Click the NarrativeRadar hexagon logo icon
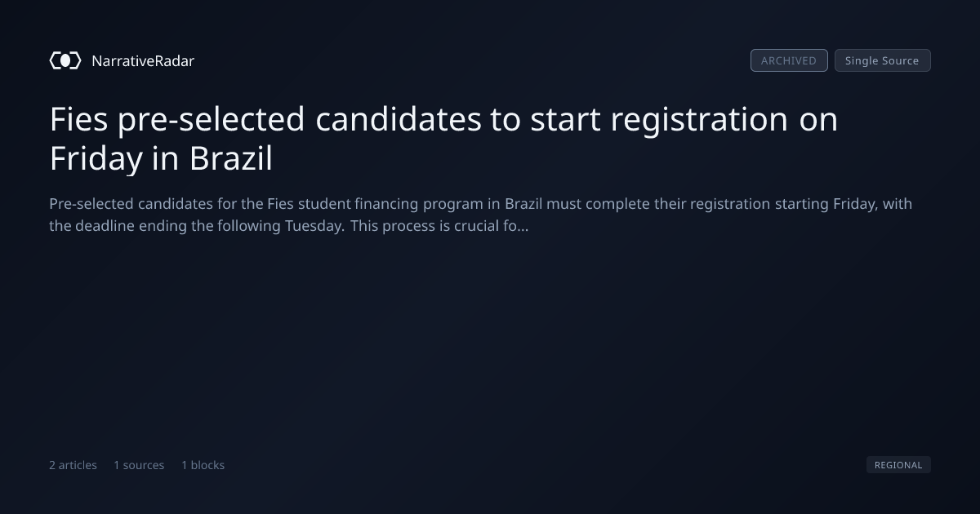 (x=65, y=60)
